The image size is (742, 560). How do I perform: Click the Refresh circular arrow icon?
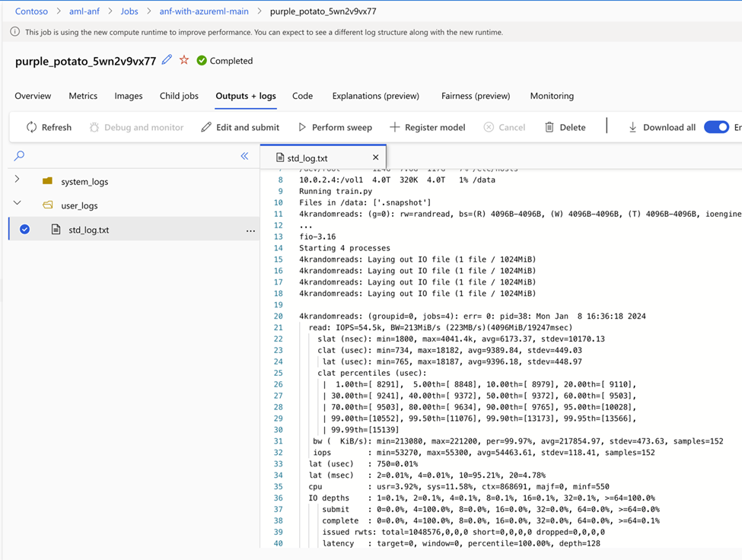[x=31, y=127]
